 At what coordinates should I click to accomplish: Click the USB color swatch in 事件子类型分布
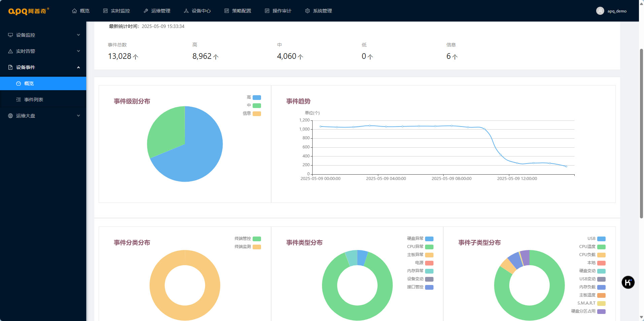click(601, 239)
